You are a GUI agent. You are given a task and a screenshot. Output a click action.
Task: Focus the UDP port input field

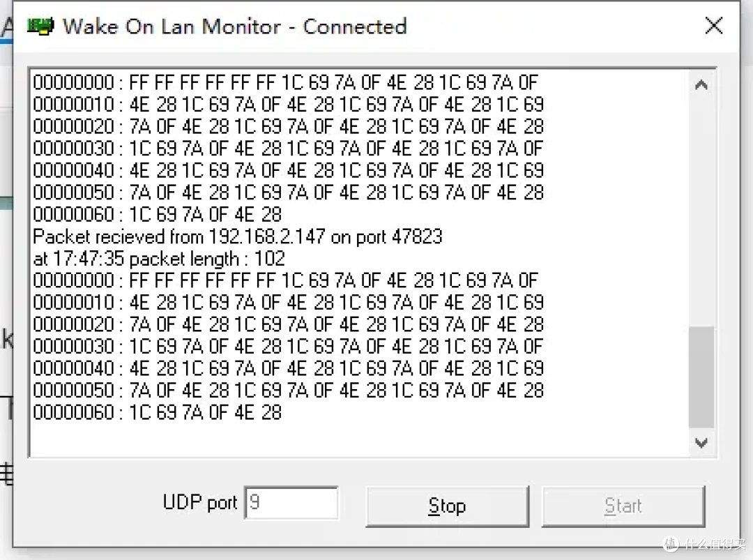[291, 502]
